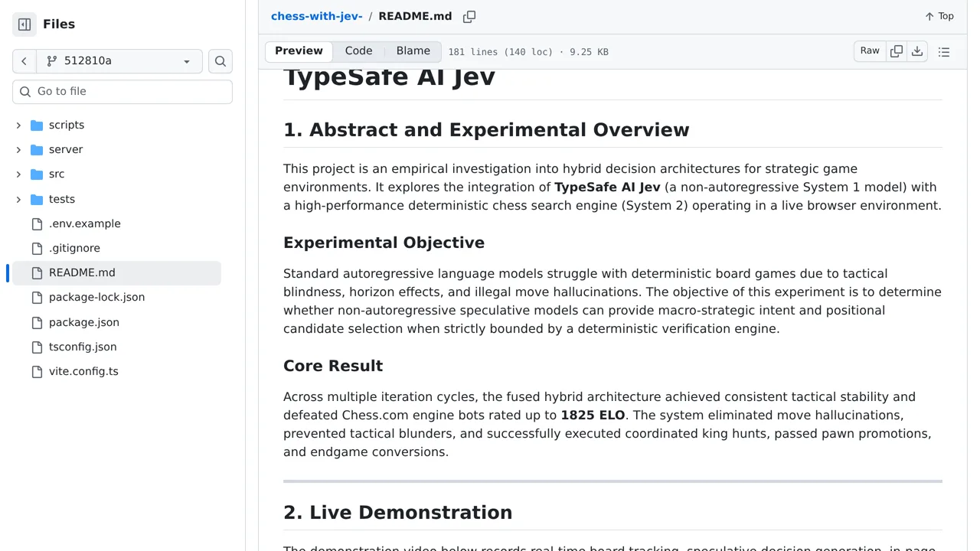Click the tests folder icon
Viewport: 980px width, 551px height.
(x=37, y=199)
